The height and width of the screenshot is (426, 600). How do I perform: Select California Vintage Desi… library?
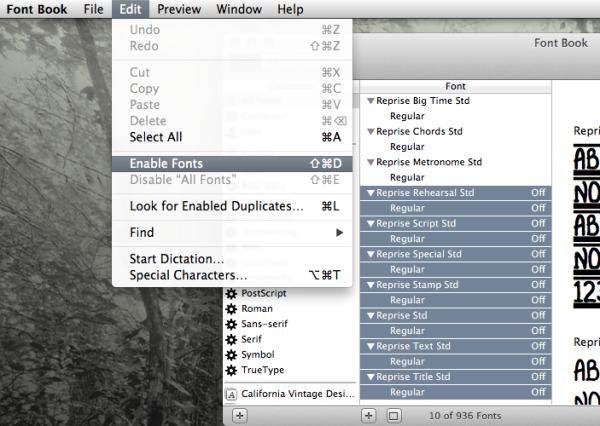click(x=298, y=394)
